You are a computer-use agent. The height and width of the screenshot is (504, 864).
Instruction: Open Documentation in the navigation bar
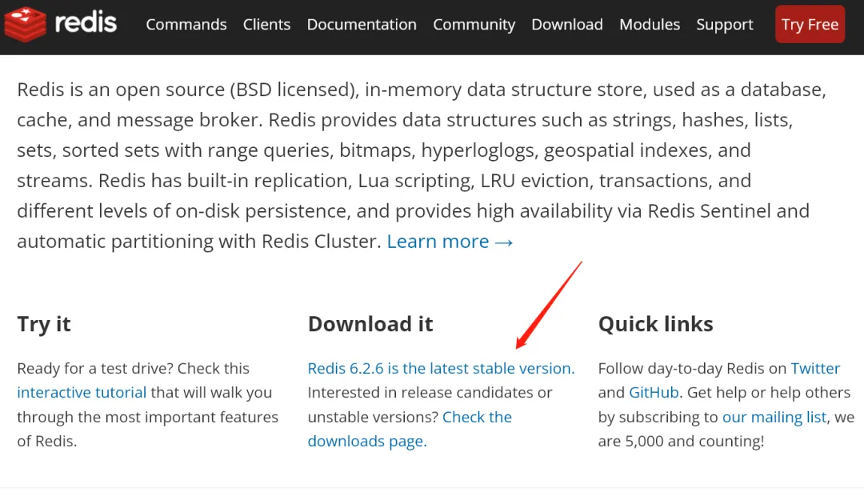pyautogui.click(x=362, y=25)
